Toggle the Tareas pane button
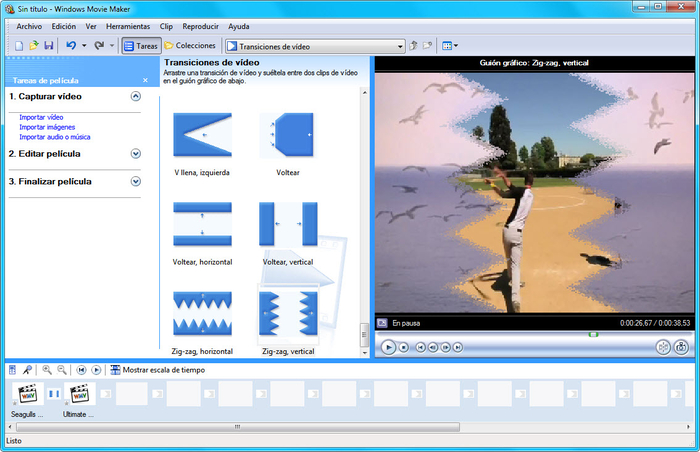The image size is (700, 452). click(x=141, y=46)
